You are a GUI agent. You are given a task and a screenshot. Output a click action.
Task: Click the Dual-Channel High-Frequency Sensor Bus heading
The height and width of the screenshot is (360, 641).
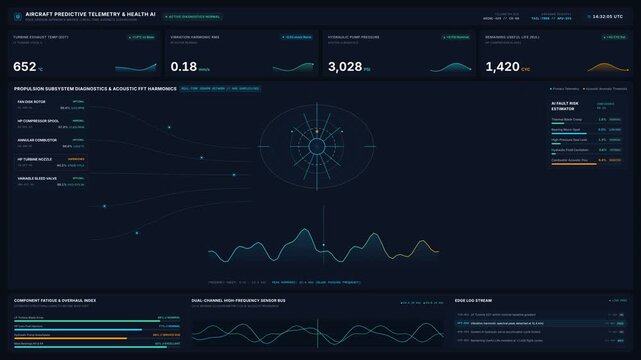coord(238,300)
